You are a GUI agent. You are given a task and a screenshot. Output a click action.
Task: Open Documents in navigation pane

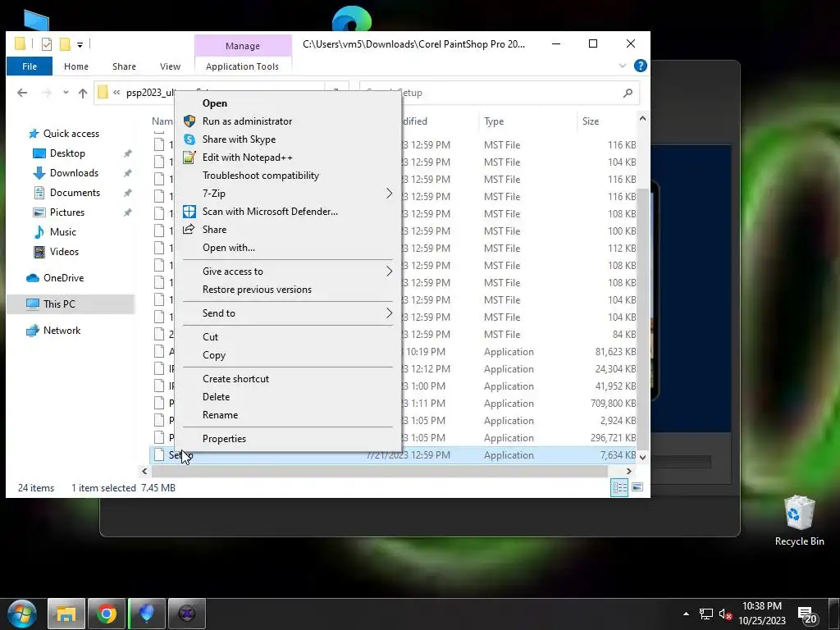pyautogui.click(x=75, y=192)
